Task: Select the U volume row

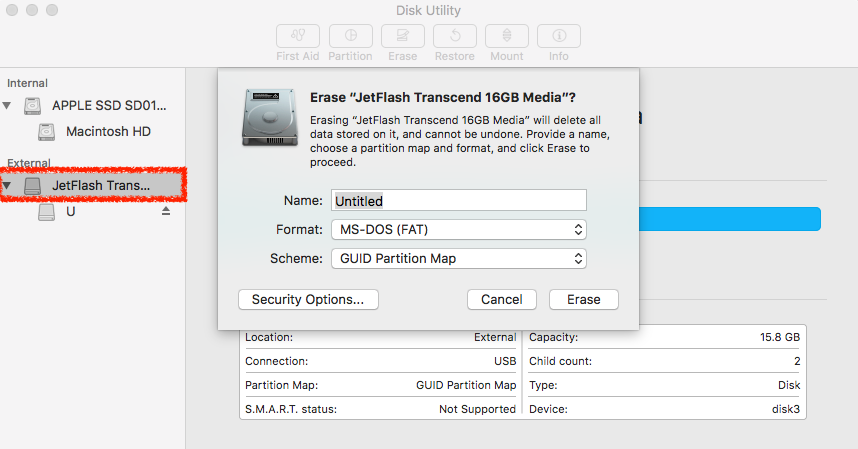Action: (x=93, y=212)
